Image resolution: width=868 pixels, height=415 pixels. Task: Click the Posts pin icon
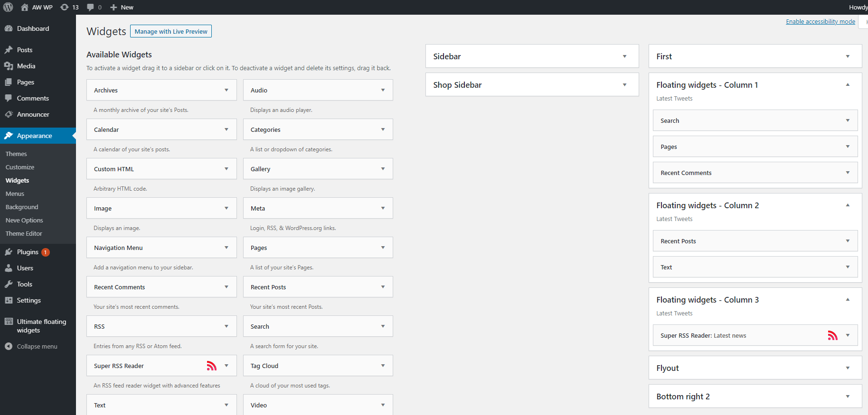pyautogui.click(x=9, y=50)
